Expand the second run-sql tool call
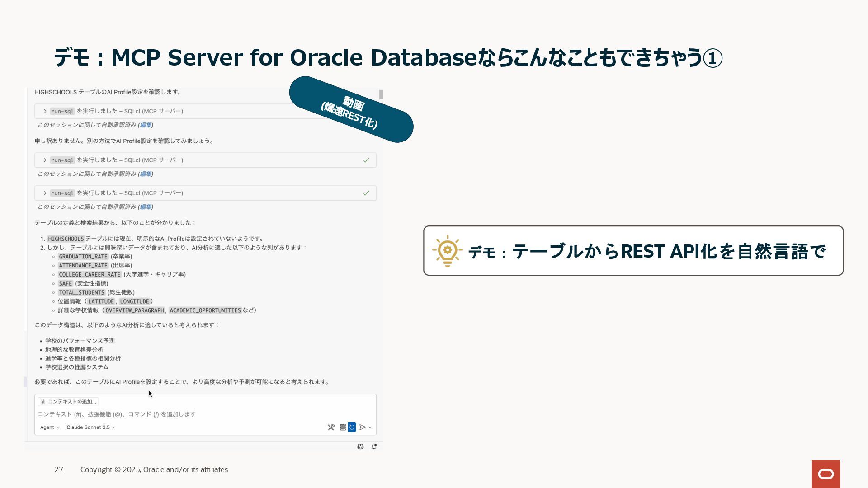Image resolution: width=868 pixels, height=488 pixels. coord(45,160)
